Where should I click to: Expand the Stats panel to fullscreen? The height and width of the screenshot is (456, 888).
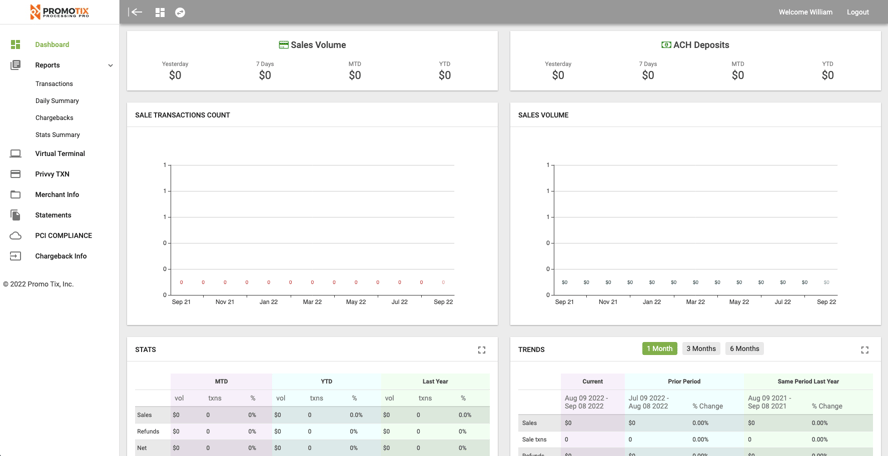(482, 350)
